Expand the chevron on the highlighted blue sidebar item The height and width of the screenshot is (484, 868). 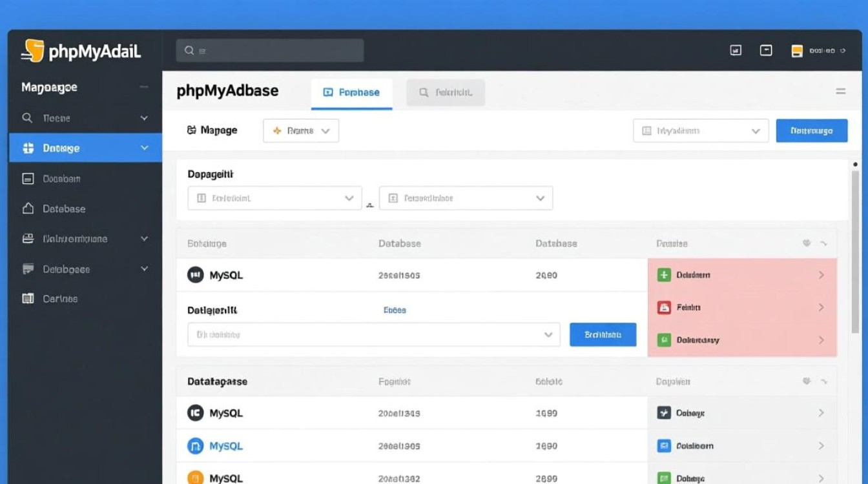coord(144,148)
